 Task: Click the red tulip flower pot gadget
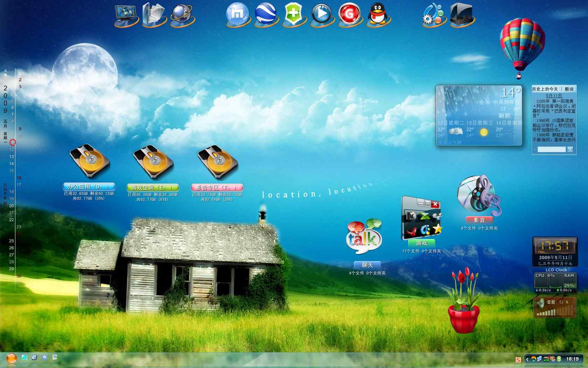click(x=464, y=300)
